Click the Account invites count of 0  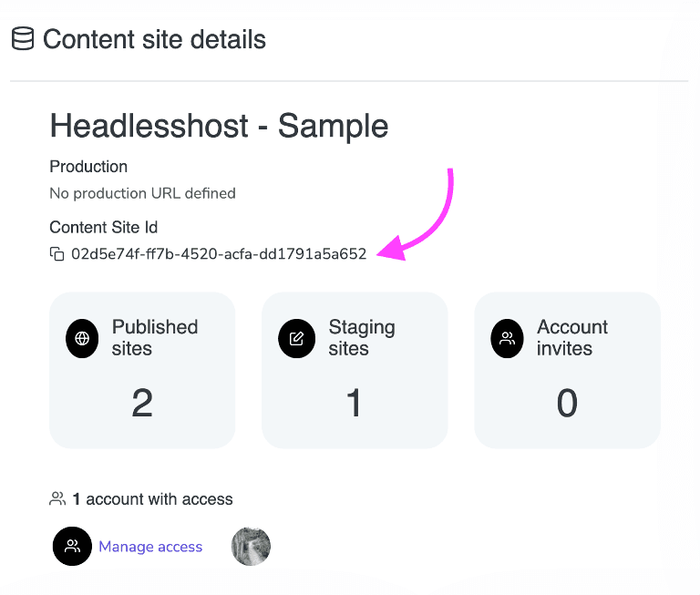click(x=567, y=403)
